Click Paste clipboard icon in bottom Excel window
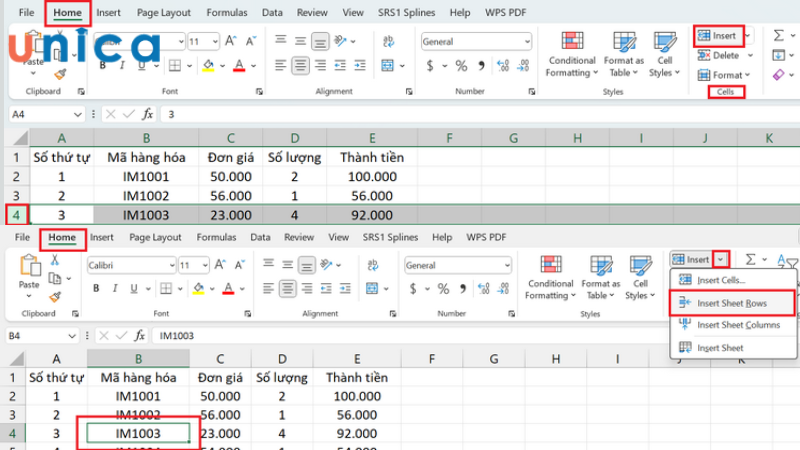 [29, 266]
